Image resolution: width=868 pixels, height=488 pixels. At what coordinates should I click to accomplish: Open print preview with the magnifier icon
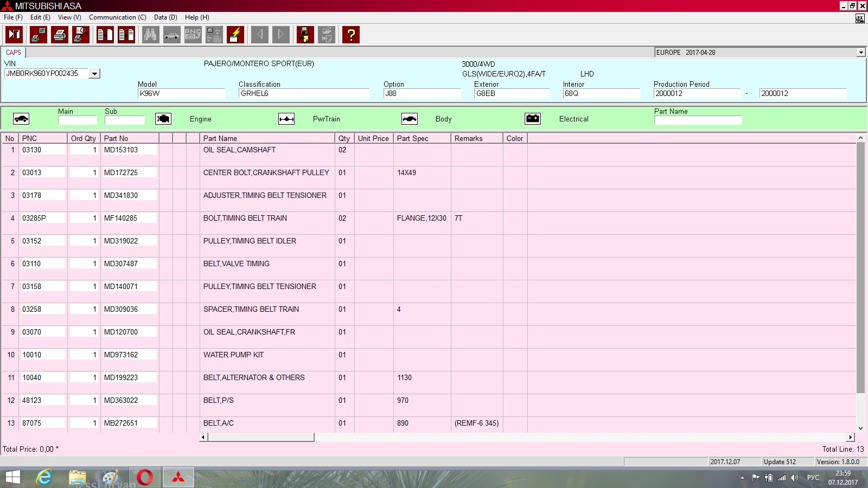(81, 35)
